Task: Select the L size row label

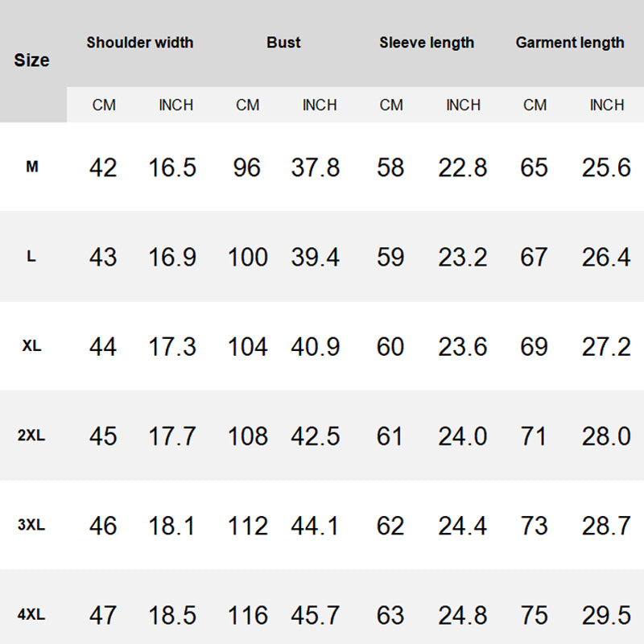Action: pos(32,257)
